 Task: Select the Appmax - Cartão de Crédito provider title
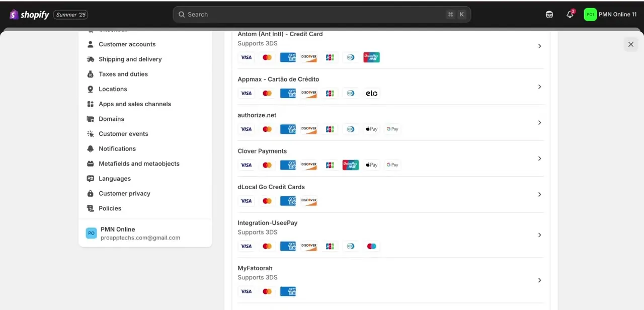(x=278, y=80)
